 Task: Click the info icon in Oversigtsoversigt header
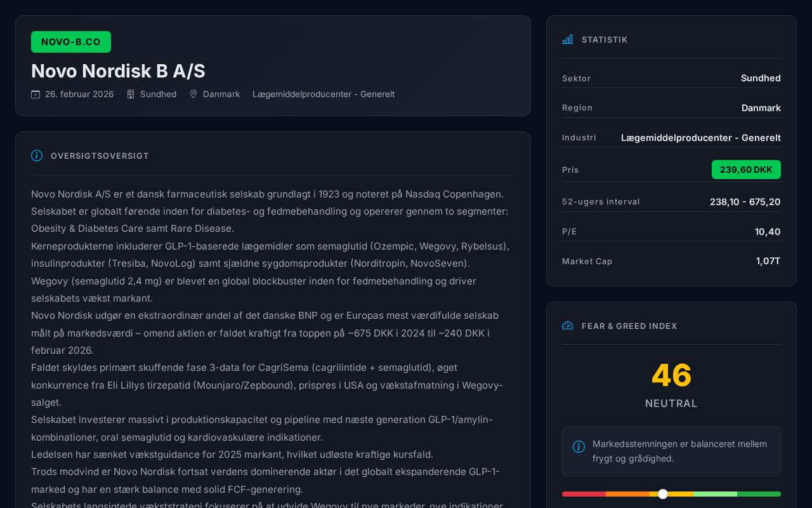coord(37,156)
